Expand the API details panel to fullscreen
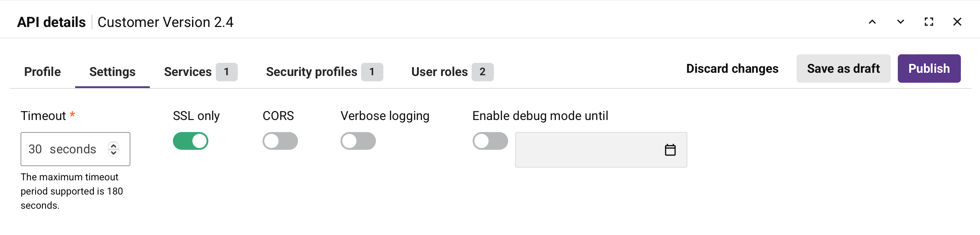Image resolution: width=980 pixels, height=235 pixels. (928, 22)
